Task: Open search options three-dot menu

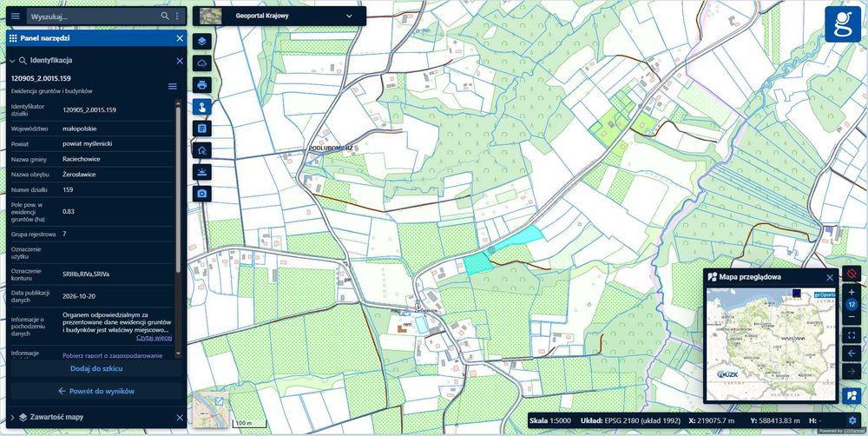Action: pyautogui.click(x=177, y=16)
